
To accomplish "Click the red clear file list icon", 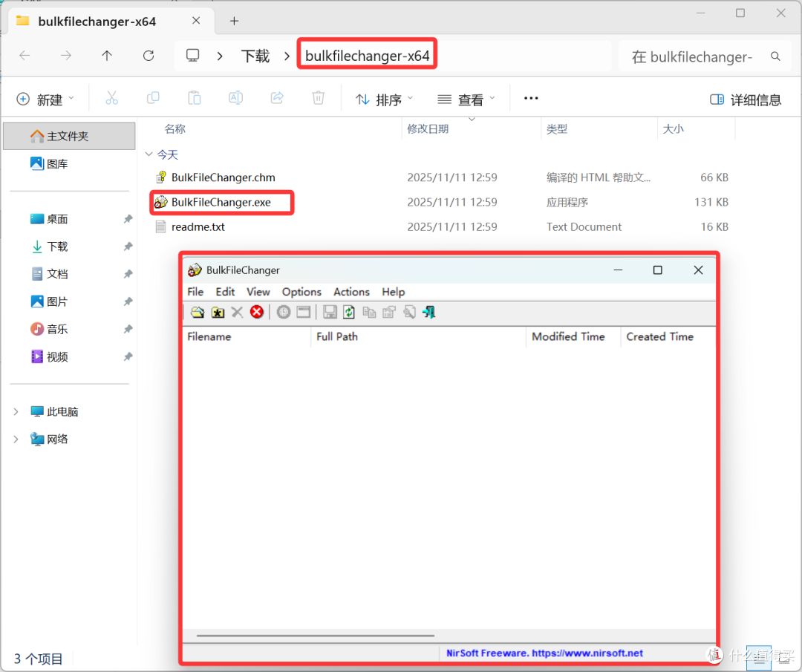I will point(256,312).
